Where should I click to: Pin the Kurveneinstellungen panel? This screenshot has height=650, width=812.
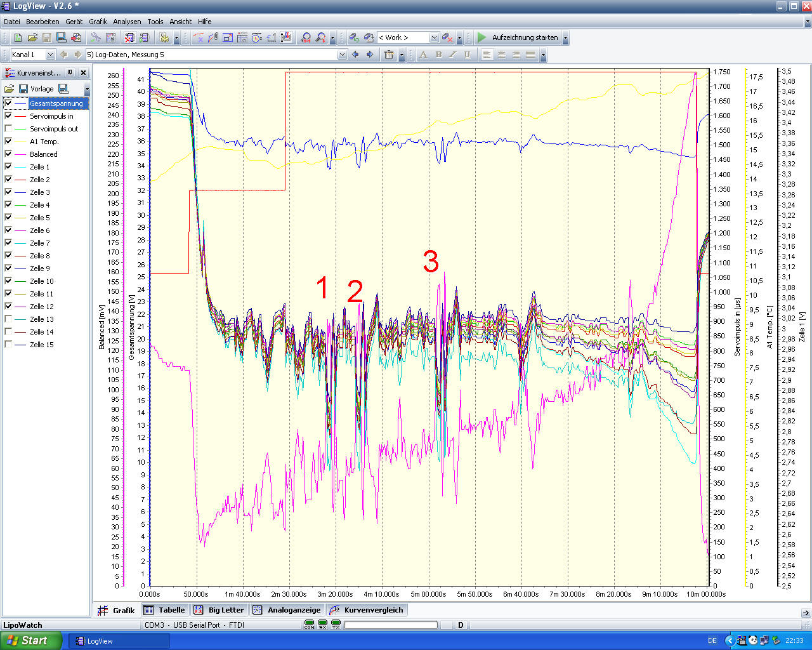tap(70, 73)
